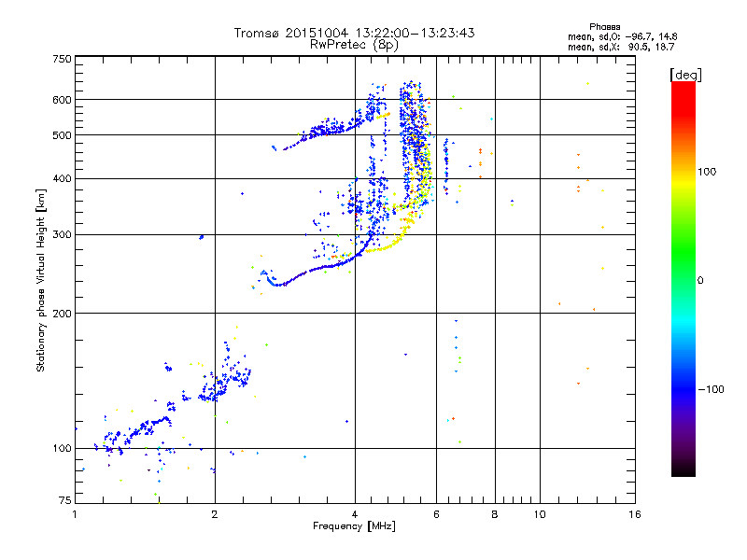Click the x-axis tick label "16"
Image resolution: width=747 pixels, height=560 pixels.
click(x=635, y=514)
